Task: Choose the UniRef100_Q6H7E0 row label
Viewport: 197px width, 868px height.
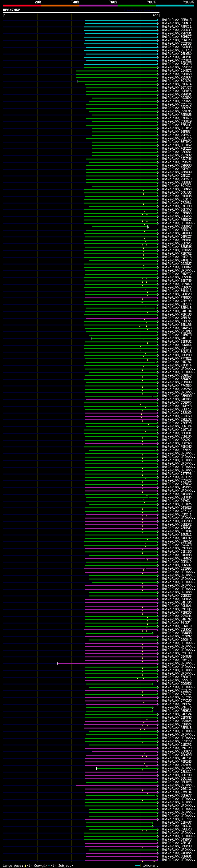Action: pyautogui.click(x=177, y=139)
